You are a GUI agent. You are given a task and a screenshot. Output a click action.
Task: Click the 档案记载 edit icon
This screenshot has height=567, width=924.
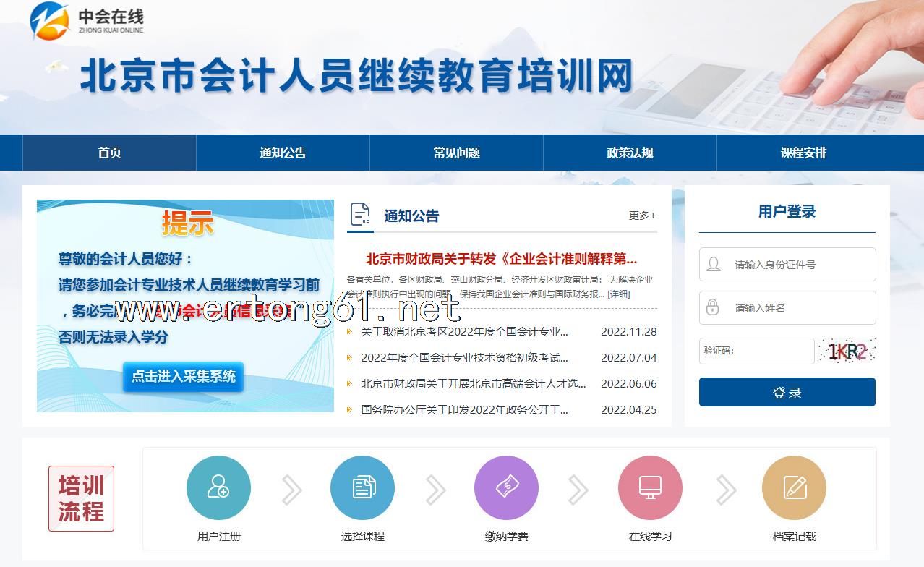[x=794, y=487]
